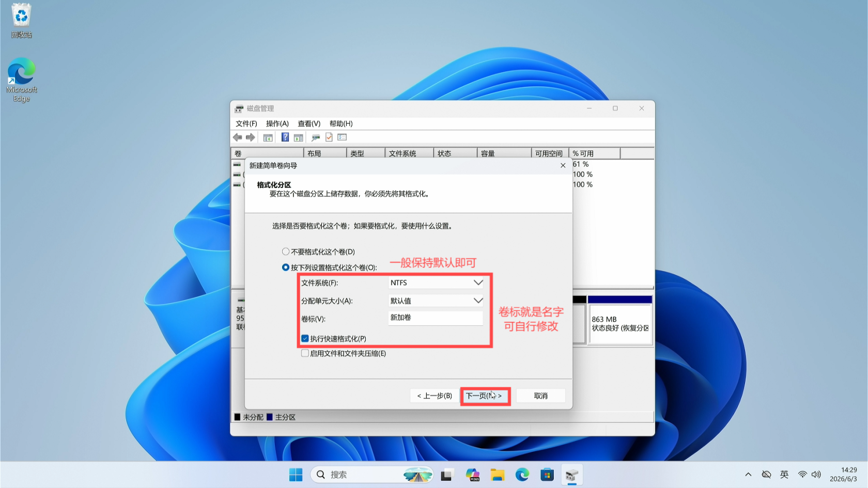
Task: Minimize the Disk Management window
Action: pyautogui.click(x=589, y=108)
